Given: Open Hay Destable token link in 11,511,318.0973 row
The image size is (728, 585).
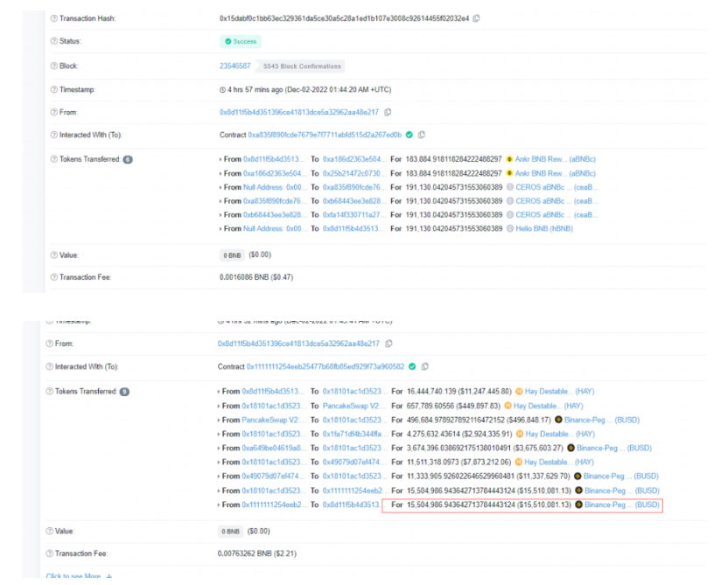Looking at the screenshot, I should coord(559,463).
